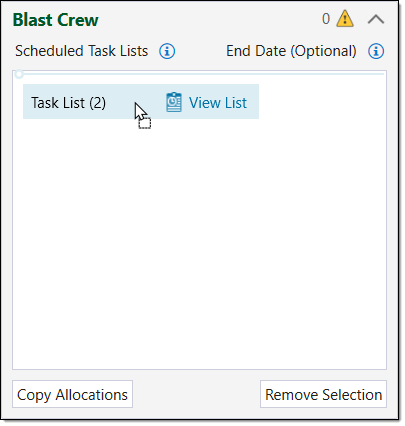Click blank header space left of warning count
Screen dimensions: 405x426
(x=210, y=19)
